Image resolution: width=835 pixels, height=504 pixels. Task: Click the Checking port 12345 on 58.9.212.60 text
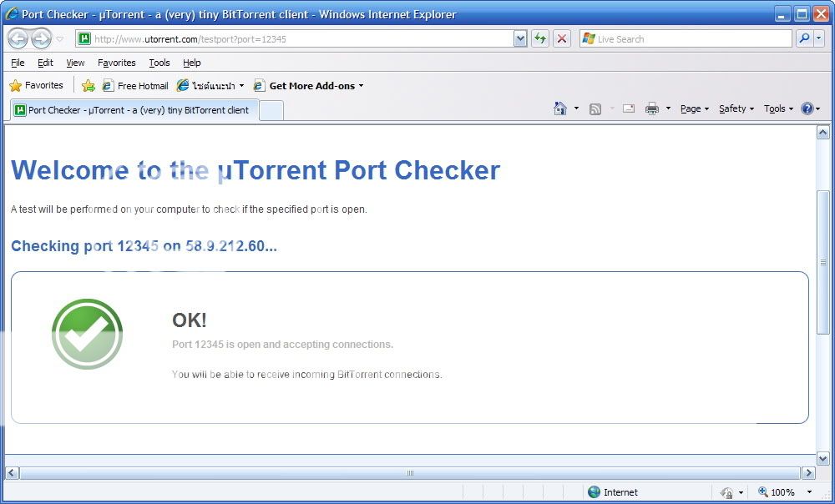pos(144,246)
